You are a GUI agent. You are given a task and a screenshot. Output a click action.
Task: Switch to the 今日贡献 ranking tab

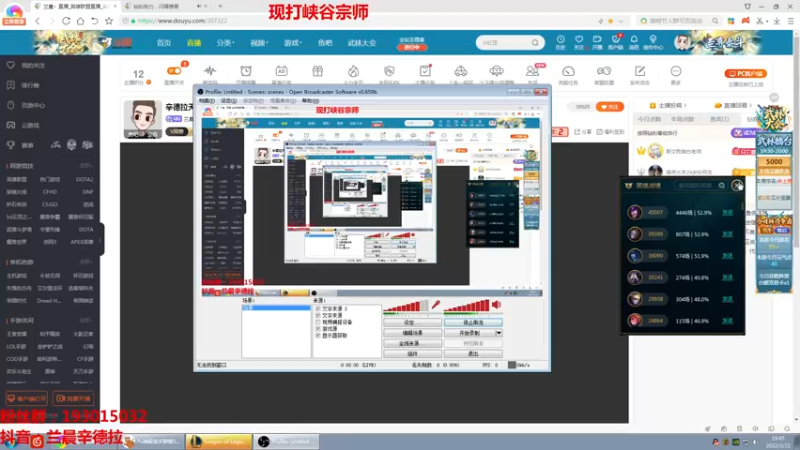[x=649, y=119]
